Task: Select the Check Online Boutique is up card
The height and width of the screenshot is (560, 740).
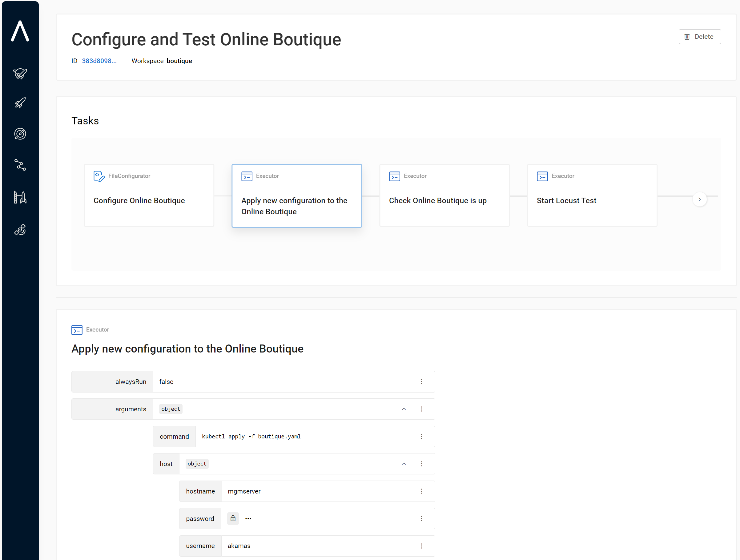Action: (444, 195)
